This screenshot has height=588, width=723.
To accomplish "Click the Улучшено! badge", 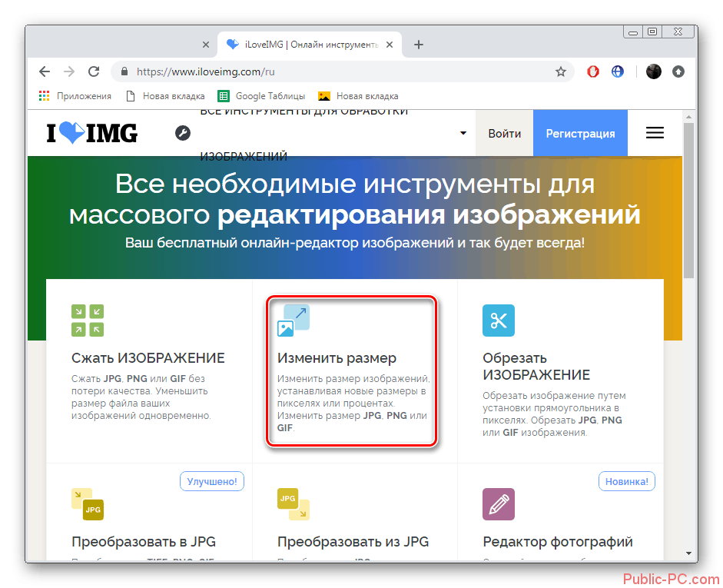I will (211, 481).
